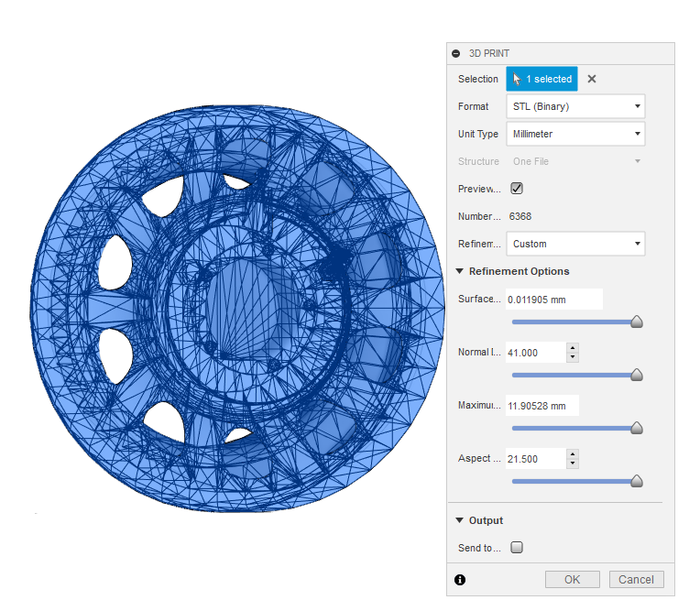
Task: Decrease Aspect Ratio with down arrow
Action: (x=573, y=464)
